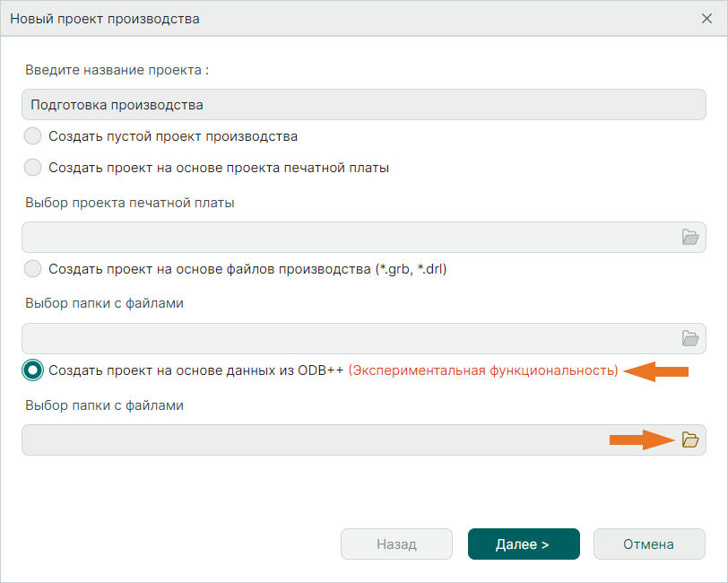Enable creation from production files option
Screen dimensions: 728x583
click(x=32, y=269)
